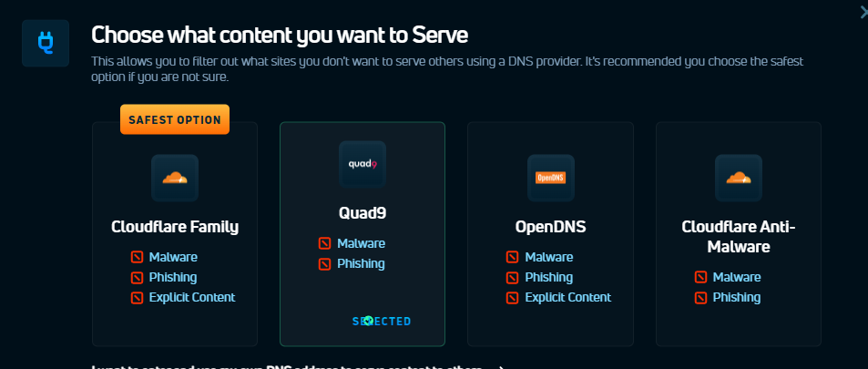868x369 pixels.
Task: Click the Explicit Content label in the Cloudflare Family card
Action: 192,298
